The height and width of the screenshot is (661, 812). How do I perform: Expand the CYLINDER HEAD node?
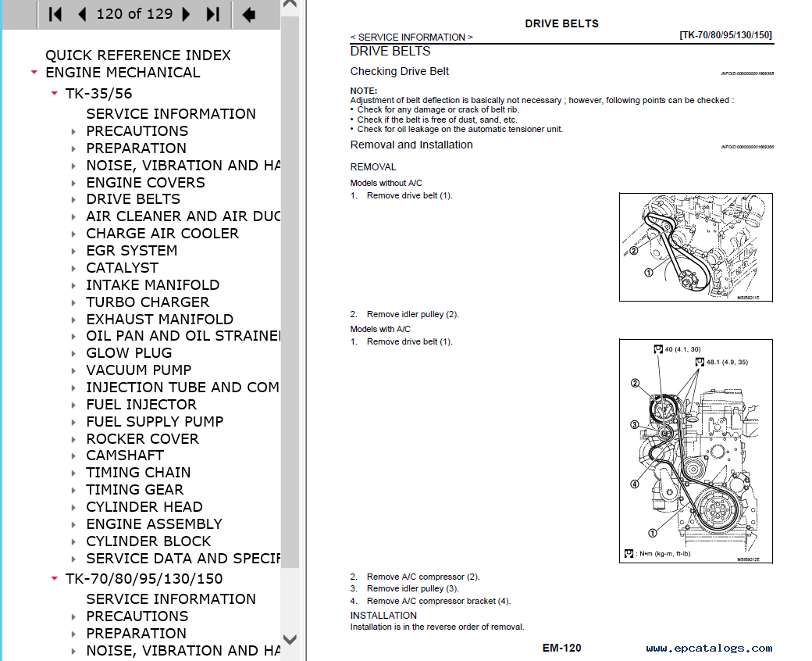coord(73,507)
